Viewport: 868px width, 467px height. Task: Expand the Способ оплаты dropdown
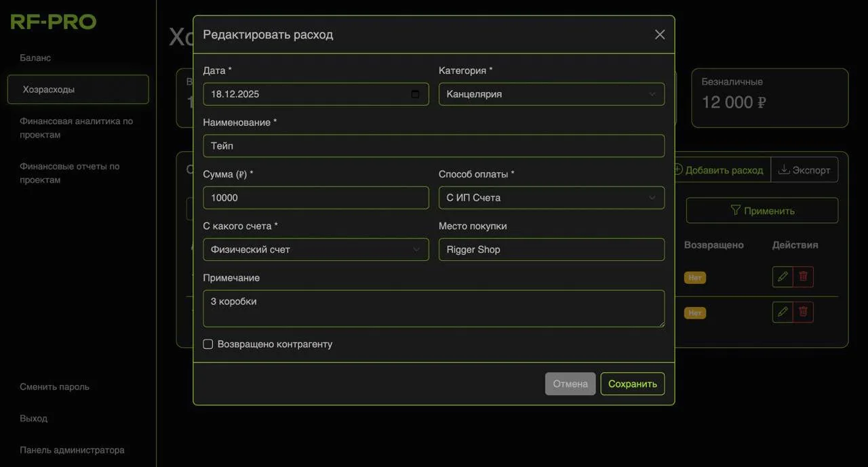[551, 198]
